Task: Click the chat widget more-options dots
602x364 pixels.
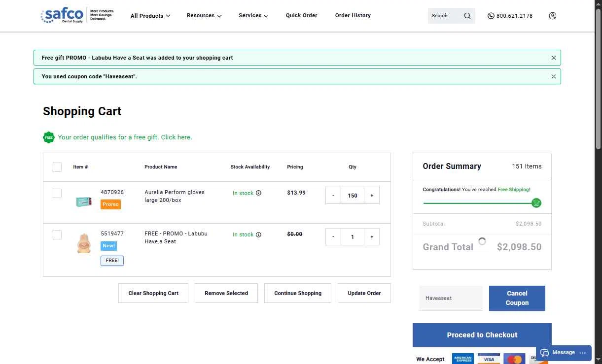Action: (583, 353)
